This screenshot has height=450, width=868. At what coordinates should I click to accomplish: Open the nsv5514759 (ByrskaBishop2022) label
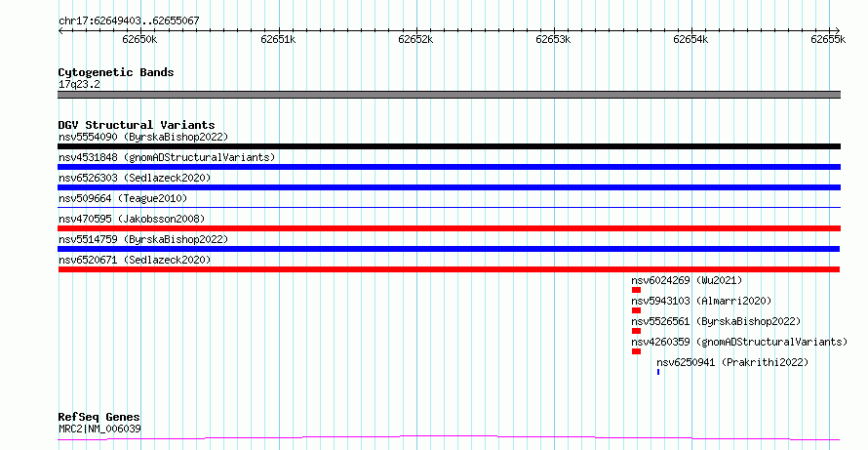click(x=143, y=239)
